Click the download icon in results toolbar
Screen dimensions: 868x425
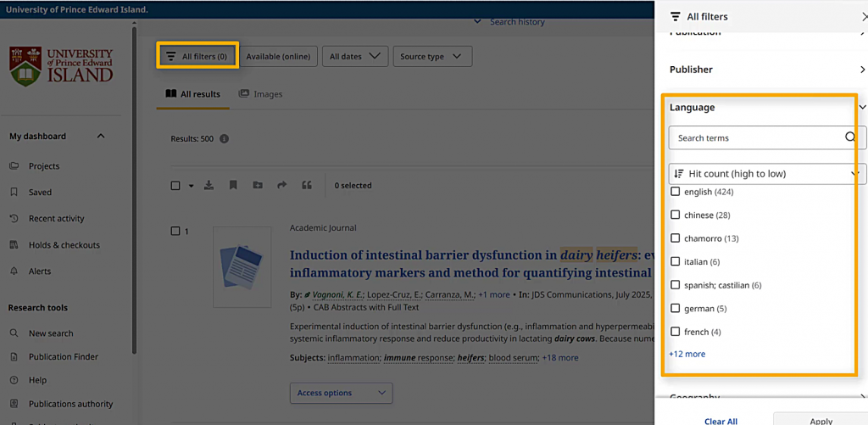(209, 186)
